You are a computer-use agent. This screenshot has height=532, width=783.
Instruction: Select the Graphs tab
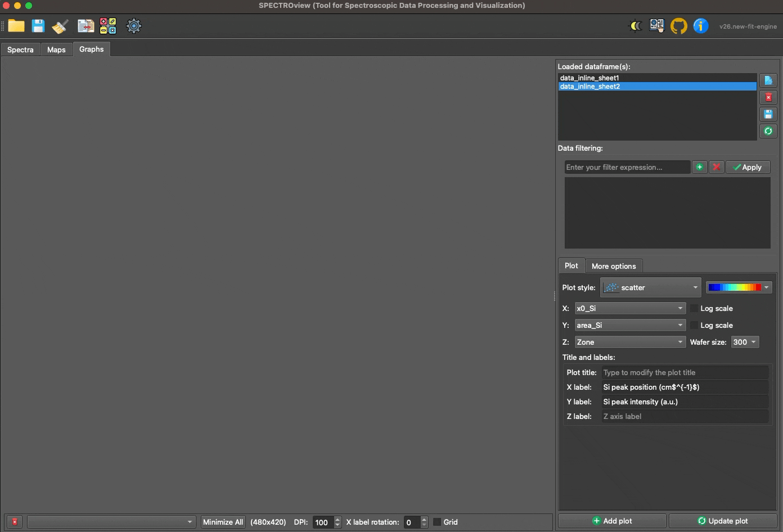[92, 49]
